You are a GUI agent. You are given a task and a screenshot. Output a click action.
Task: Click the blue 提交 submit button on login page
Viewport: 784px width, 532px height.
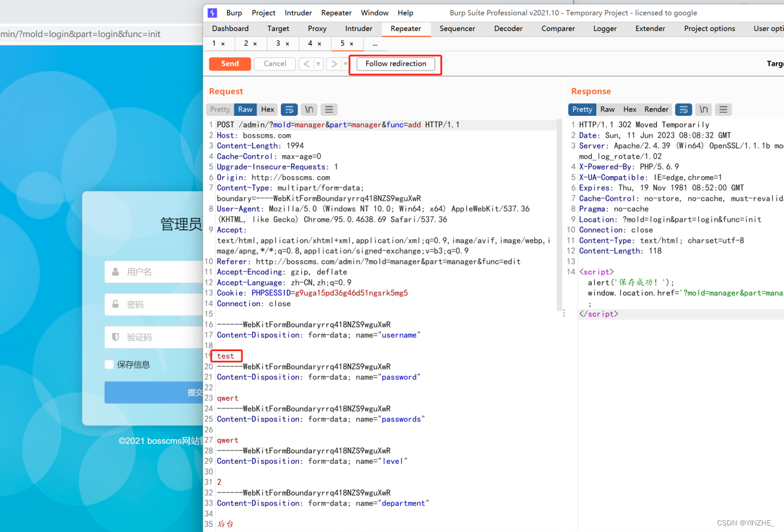coord(154,392)
